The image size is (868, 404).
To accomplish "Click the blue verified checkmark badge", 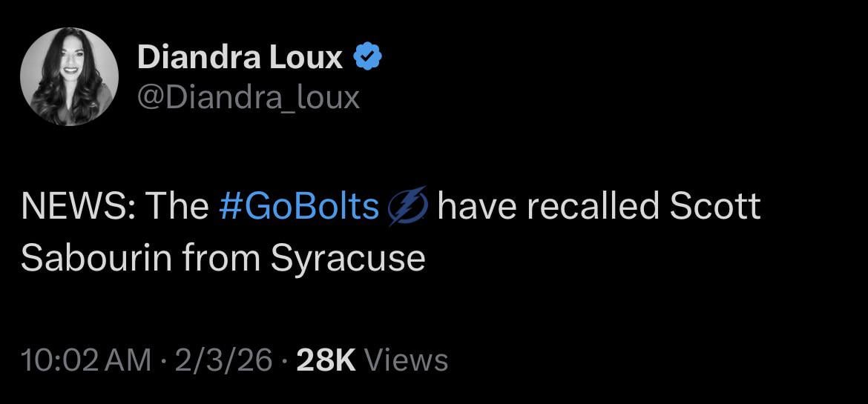I will (x=369, y=58).
